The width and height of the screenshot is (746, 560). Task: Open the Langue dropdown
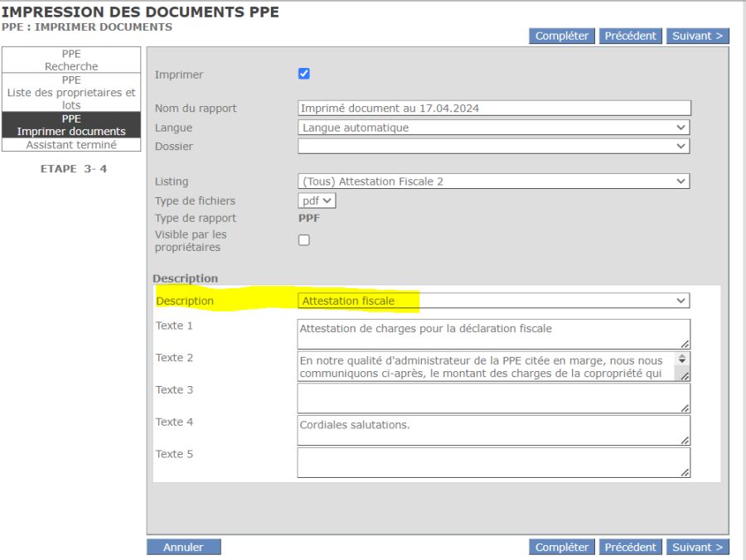click(x=493, y=128)
